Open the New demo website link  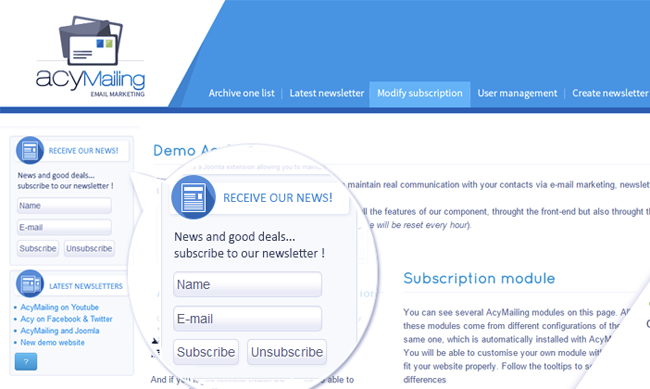[x=52, y=343]
